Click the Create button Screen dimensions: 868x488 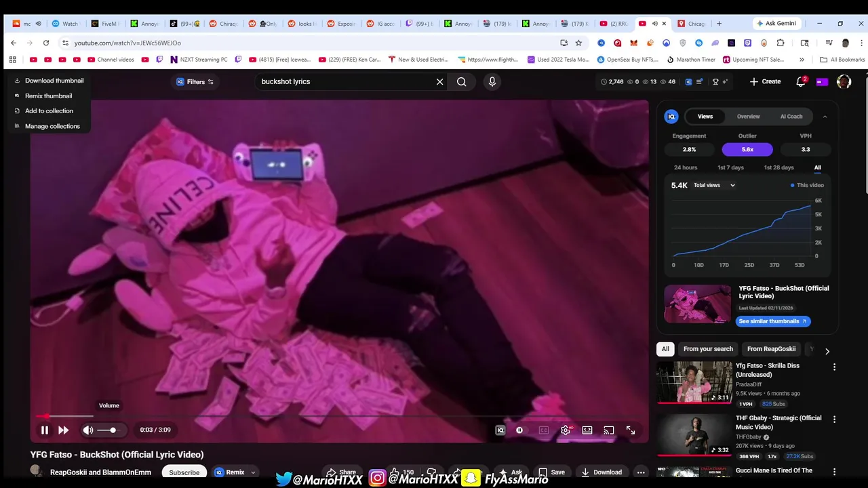[766, 81]
